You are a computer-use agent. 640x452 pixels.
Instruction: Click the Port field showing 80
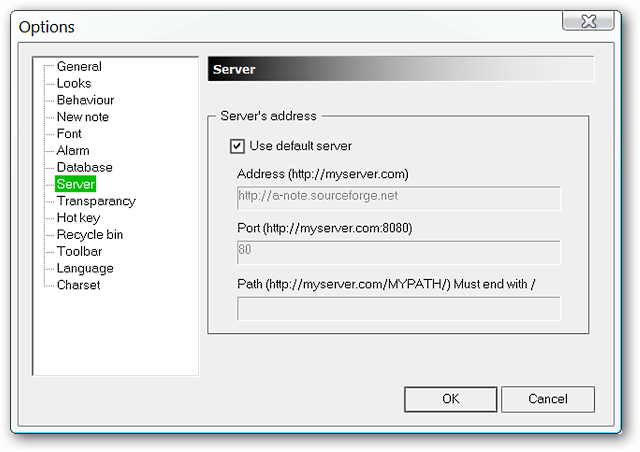[399, 252]
